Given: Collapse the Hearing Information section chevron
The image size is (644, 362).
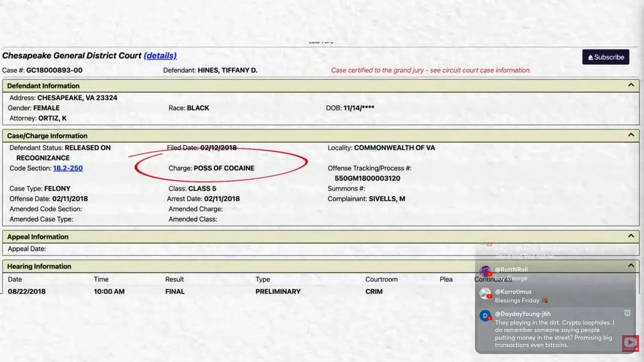Looking at the screenshot, I should click(631, 265).
